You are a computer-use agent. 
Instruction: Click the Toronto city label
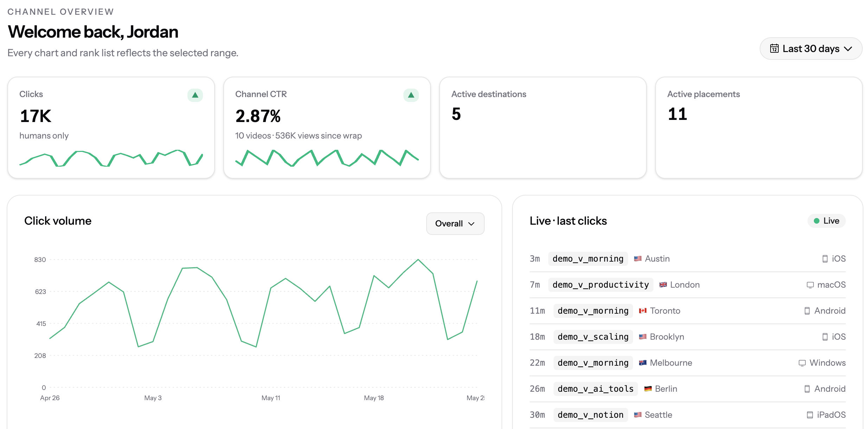665,311
